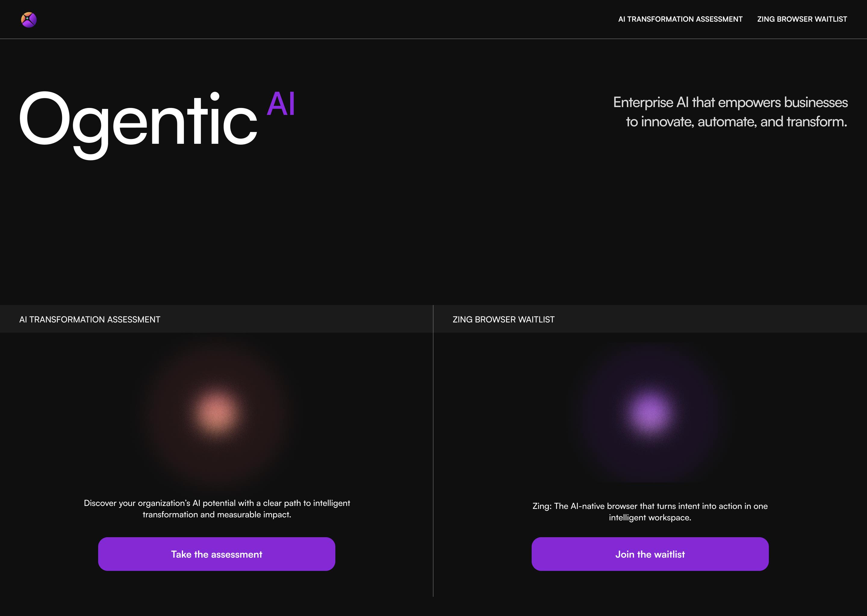Viewport: 867px width, 616px height.
Task: Click the 'transformation and measurable impact.' line
Action: click(217, 515)
